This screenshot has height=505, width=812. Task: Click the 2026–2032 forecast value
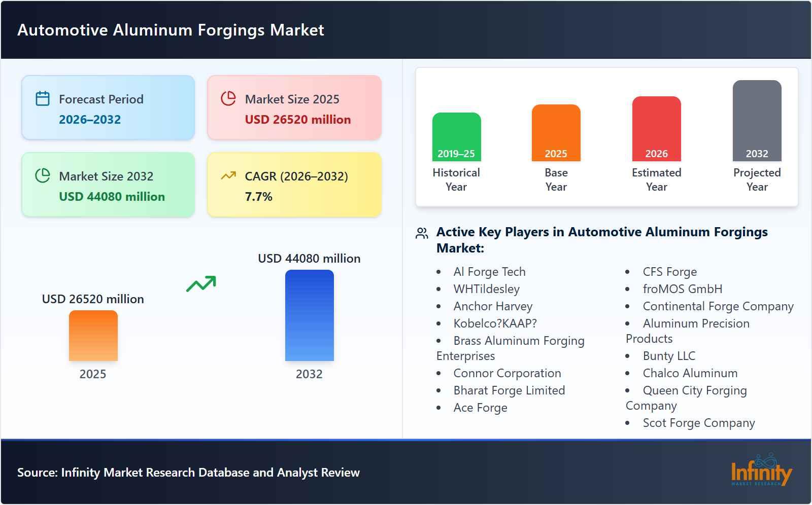(90, 120)
